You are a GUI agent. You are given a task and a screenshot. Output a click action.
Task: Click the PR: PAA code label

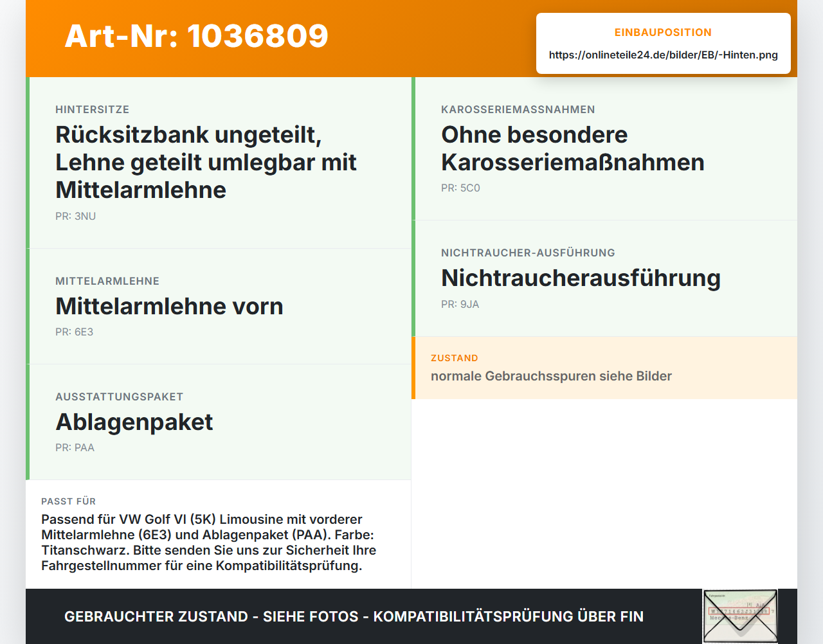[x=75, y=447]
